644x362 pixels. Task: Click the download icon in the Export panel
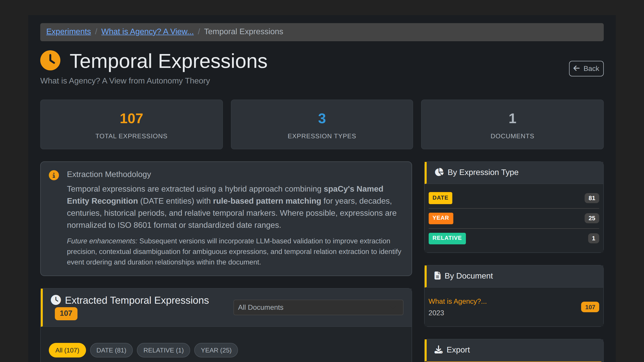(x=438, y=350)
